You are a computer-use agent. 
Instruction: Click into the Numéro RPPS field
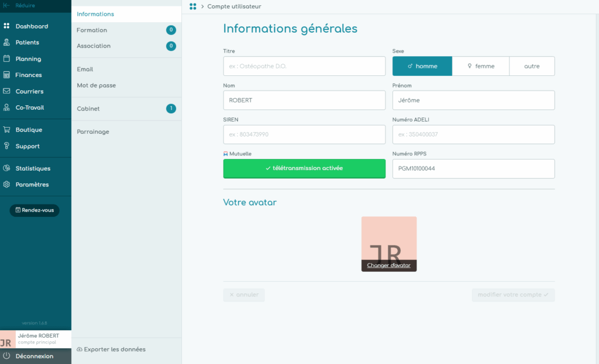click(473, 169)
